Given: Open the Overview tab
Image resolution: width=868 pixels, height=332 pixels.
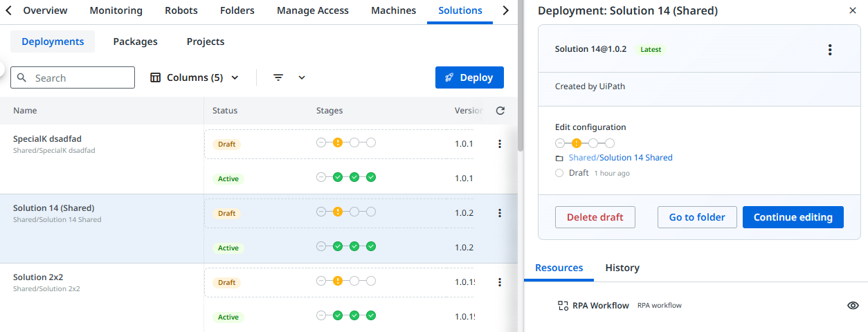Looking at the screenshot, I should point(45,10).
